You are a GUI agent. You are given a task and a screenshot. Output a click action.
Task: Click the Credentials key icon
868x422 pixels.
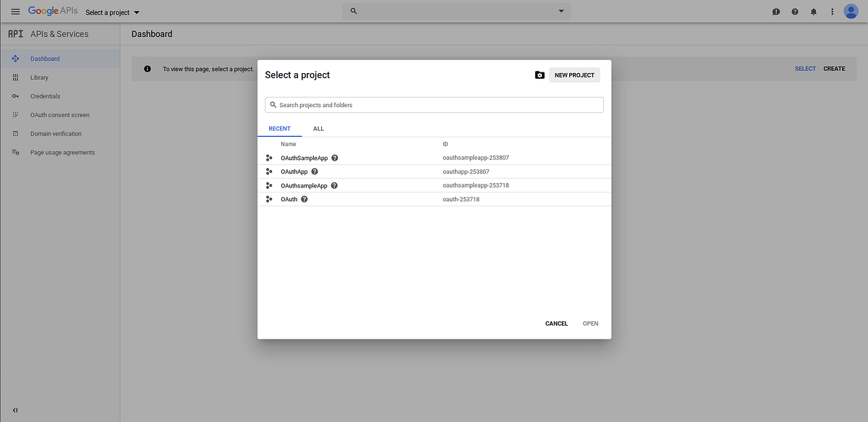tap(15, 96)
